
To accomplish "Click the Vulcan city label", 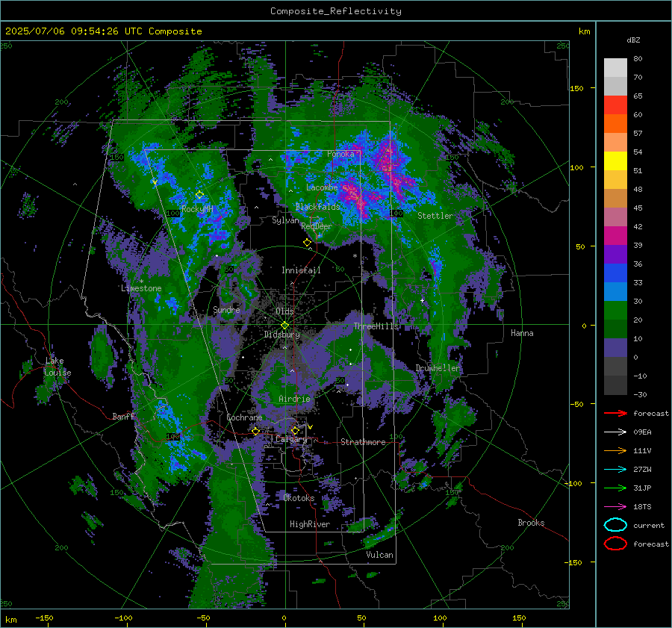I will pos(380,555).
